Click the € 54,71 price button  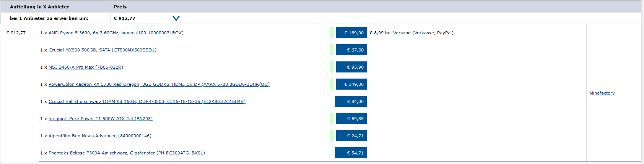(351, 153)
